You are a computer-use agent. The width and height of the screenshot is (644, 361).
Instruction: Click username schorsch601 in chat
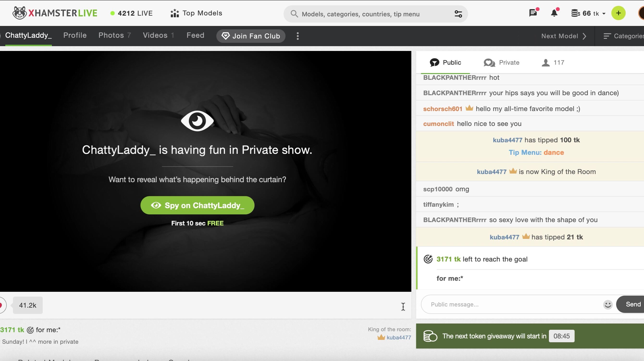[x=443, y=109]
